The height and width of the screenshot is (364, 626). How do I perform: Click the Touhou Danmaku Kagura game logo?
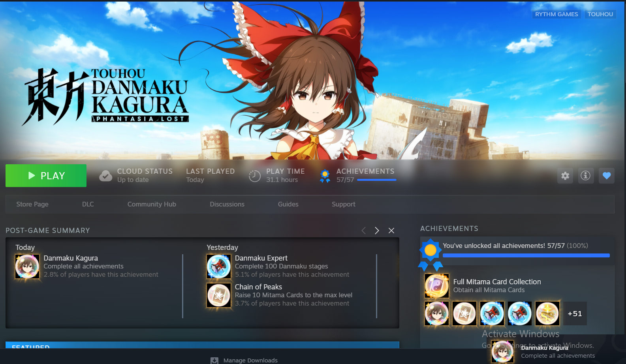pyautogui.click(x=106, y=96)
